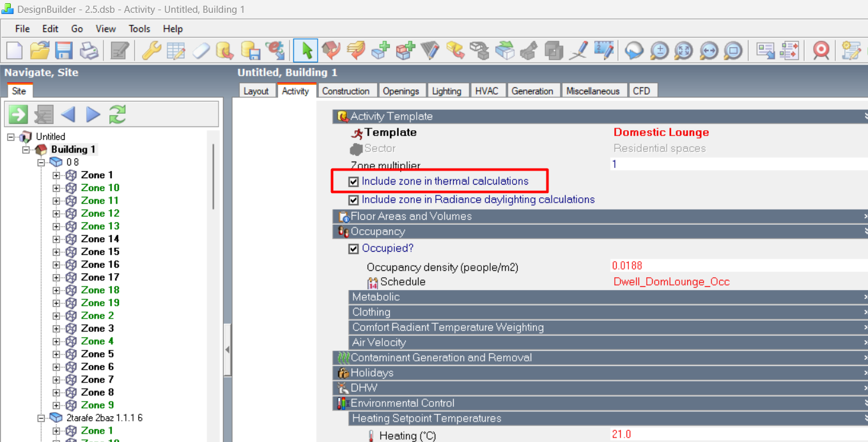Click the New file toolbar icon
The width and height of the screenshot is (868, 442).
pos(15,50)
